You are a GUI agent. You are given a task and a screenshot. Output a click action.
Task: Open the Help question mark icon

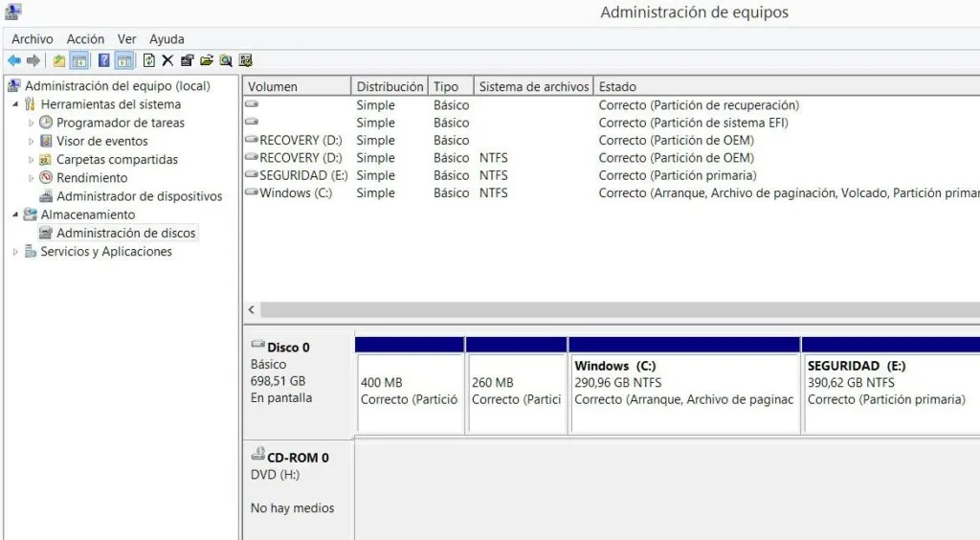click(104, 60)
